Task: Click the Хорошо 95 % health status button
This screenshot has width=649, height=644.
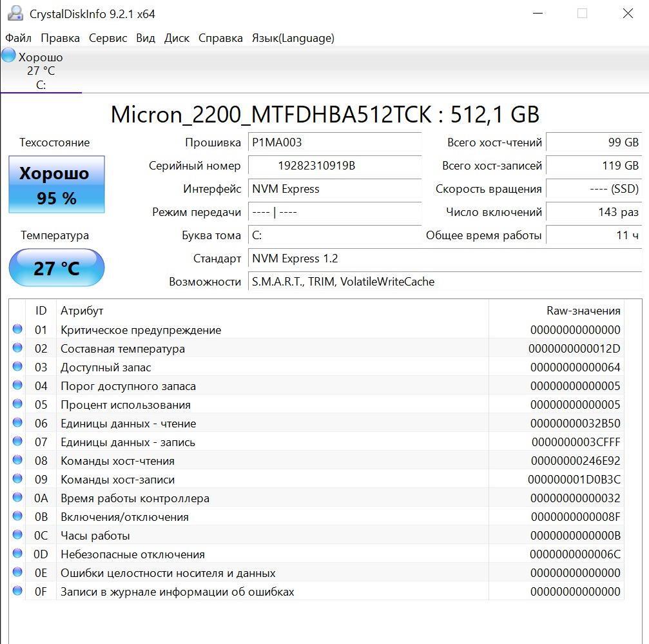Action: coord(57,185)
